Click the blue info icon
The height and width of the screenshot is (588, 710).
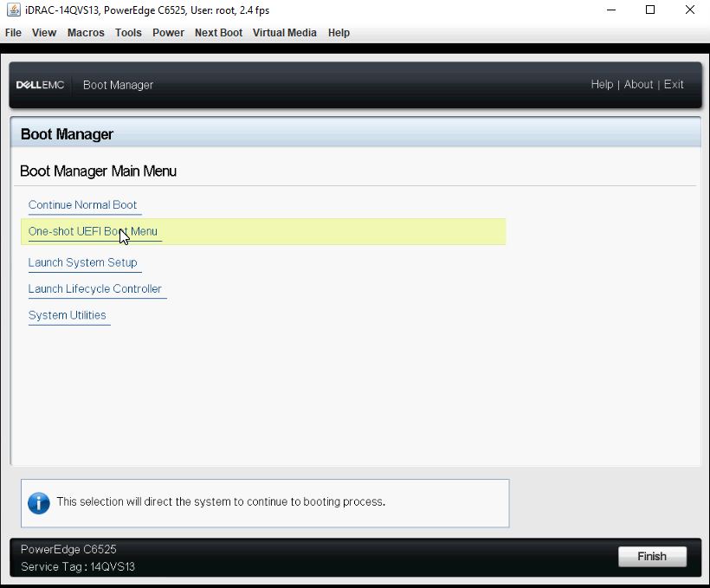pyautogui.click(x=39, y=503)
